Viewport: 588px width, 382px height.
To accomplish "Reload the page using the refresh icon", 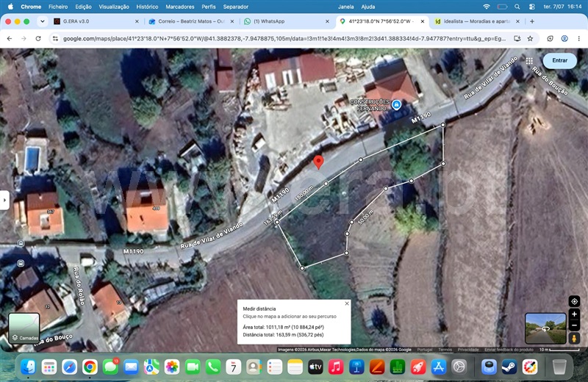I will (x=38, y=39).
